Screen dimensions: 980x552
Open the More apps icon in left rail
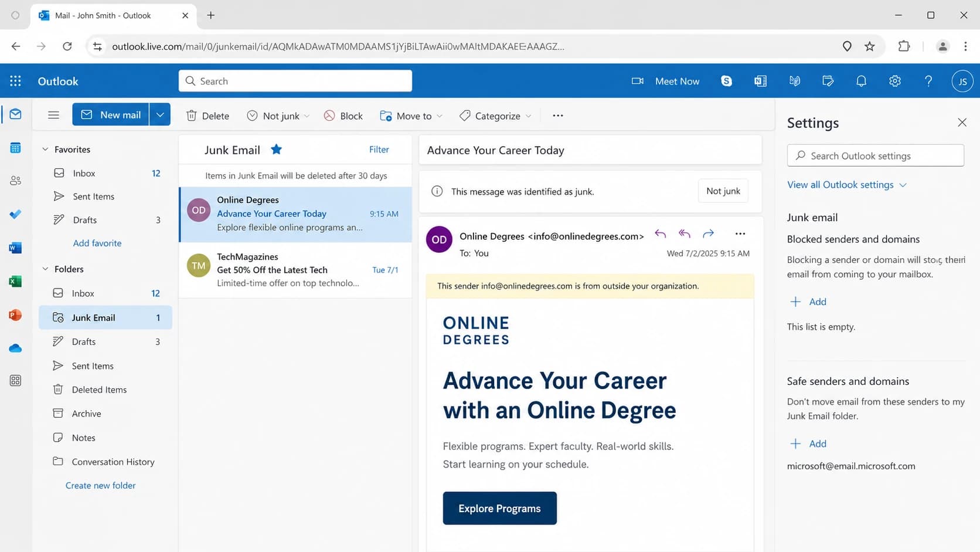coord(16,381)
